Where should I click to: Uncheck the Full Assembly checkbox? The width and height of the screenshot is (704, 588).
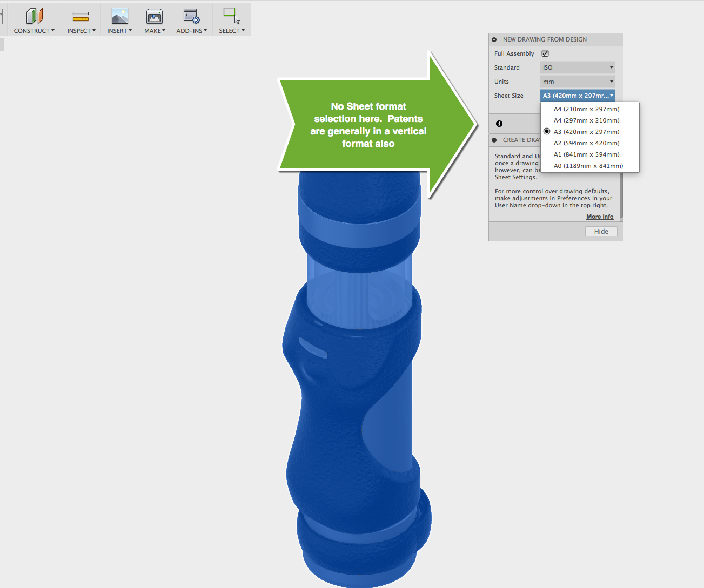click(x=545, y=53)
